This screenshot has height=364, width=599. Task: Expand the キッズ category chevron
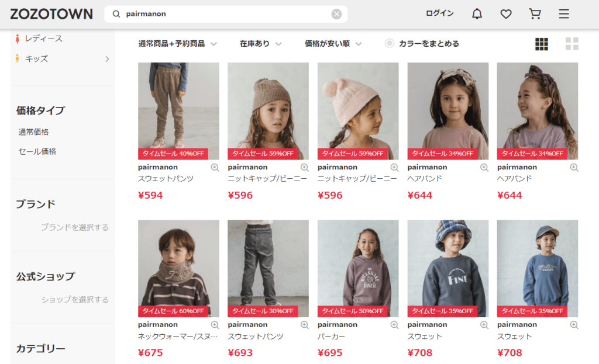coord(108,59)
